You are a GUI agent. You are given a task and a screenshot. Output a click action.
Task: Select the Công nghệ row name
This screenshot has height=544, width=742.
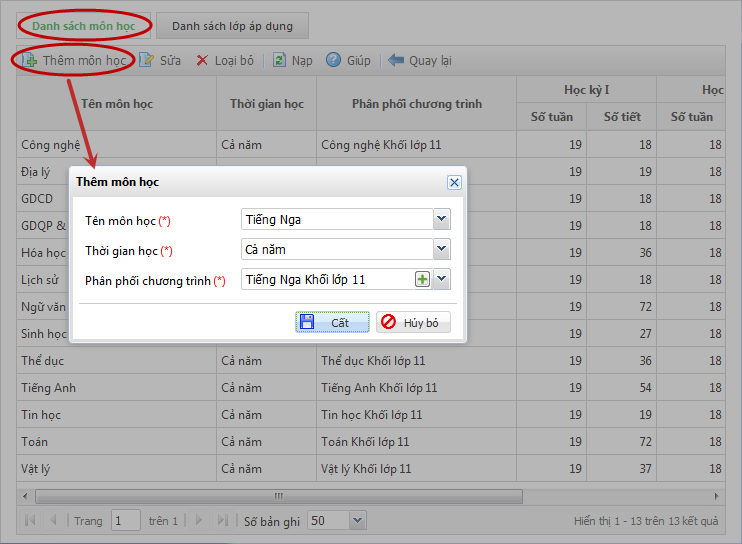(x=51, y=145)
